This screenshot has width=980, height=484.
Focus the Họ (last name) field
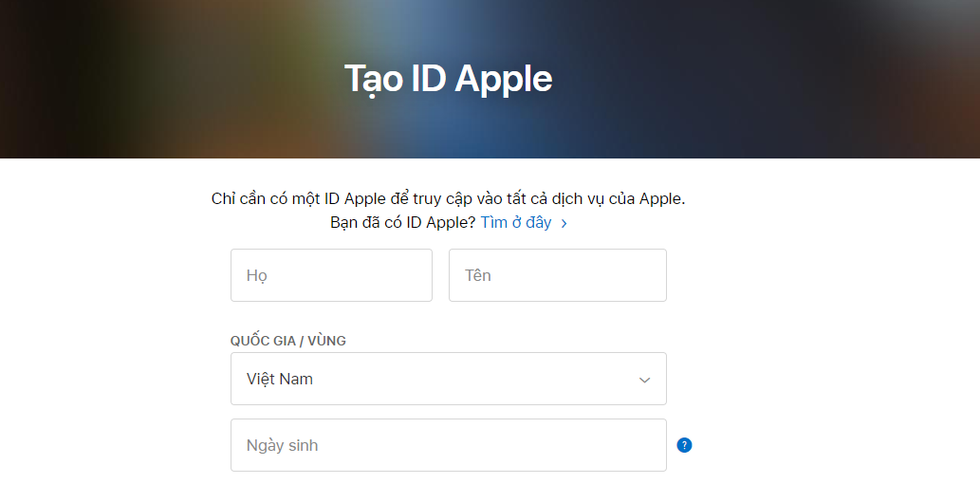331,275
